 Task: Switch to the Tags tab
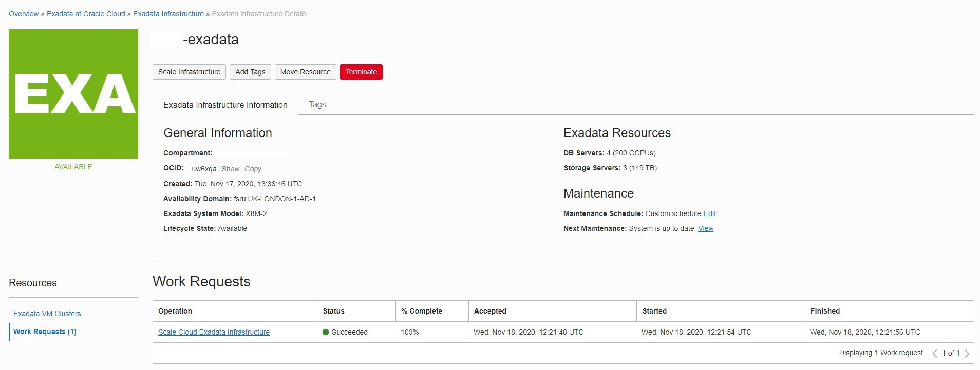tap(317, 104)
